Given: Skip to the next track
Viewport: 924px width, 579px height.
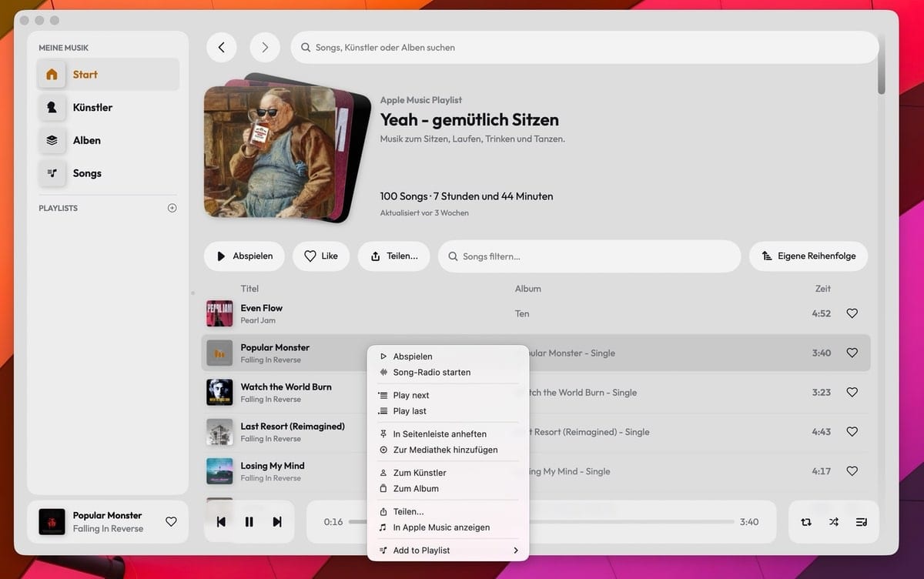Looking at the screenshot, I should pyautogui.click(x=277, y=522).
